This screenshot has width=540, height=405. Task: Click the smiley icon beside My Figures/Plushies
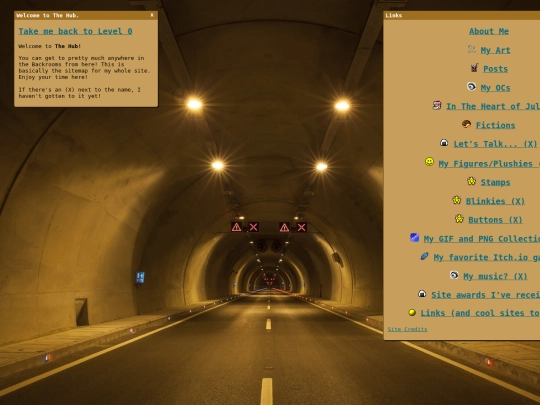(429, 162)
